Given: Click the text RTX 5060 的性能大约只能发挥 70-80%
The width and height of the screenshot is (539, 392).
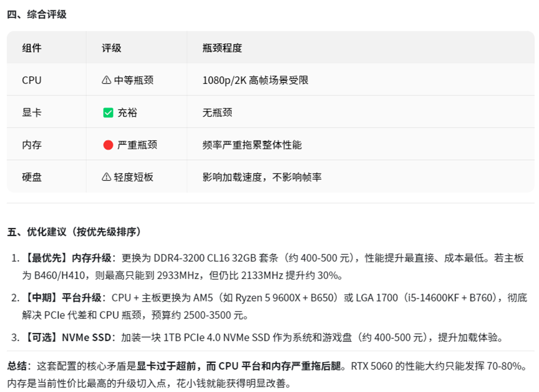Looking at the screenshot, I should pyautogui.click(x=436, y=366).
